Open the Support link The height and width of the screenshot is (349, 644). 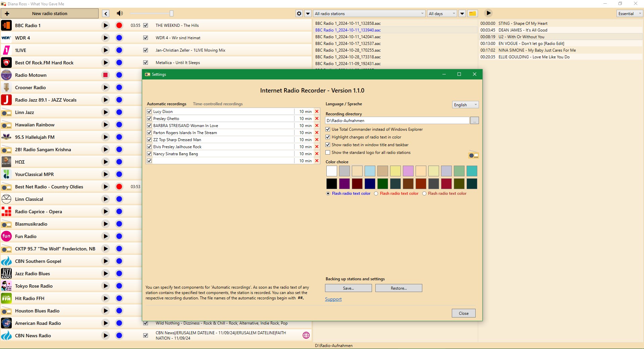click(333, 299)
